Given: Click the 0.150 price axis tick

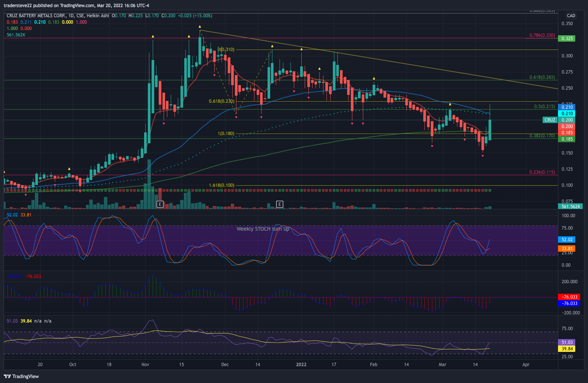Looking at the screenshot, I should tap(567, 153).
